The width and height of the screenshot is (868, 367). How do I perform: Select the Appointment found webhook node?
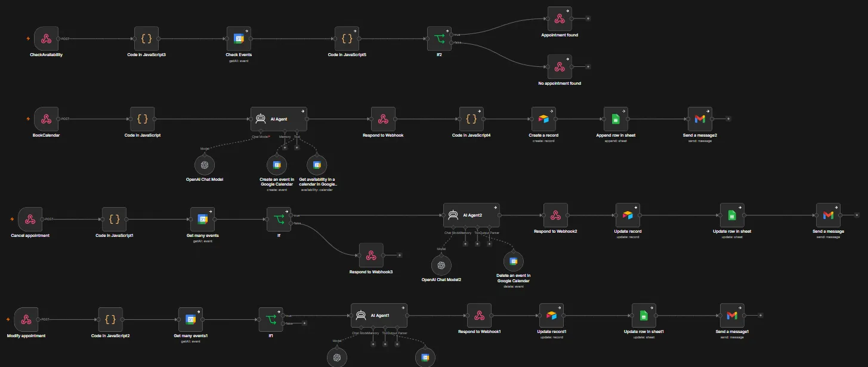[x=560, y=19]
